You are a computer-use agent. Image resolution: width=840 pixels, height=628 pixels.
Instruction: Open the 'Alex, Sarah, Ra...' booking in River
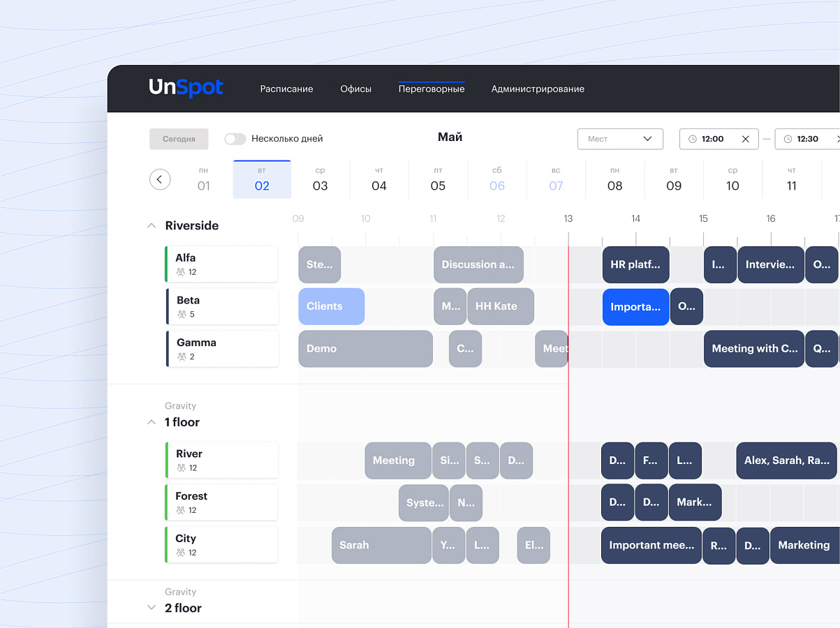[x=786, y=461]
